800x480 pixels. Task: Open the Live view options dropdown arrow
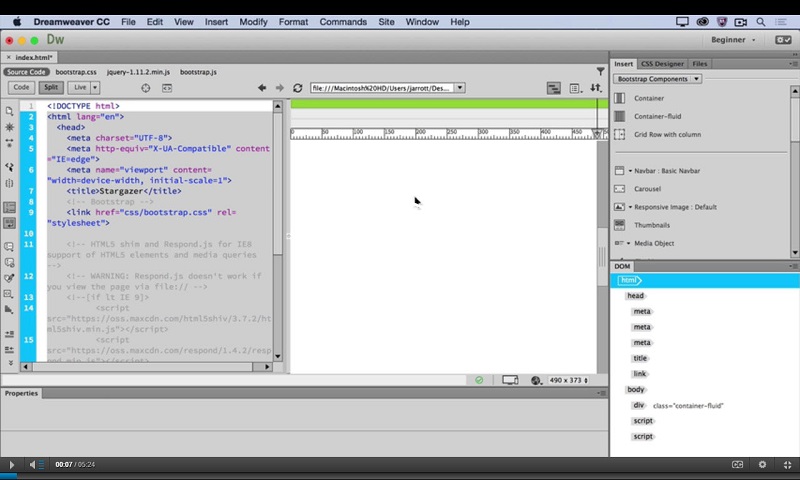click(x=95, y=87)
